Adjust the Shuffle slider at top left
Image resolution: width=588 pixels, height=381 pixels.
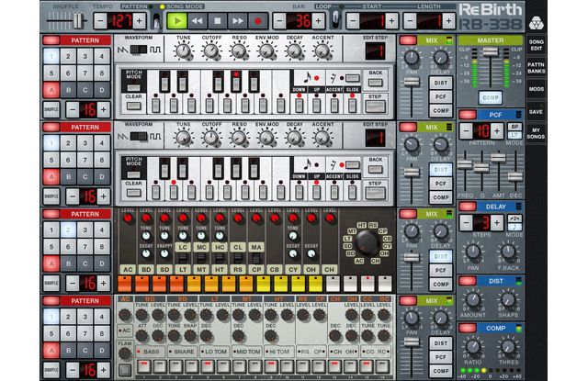click(78, 20)
